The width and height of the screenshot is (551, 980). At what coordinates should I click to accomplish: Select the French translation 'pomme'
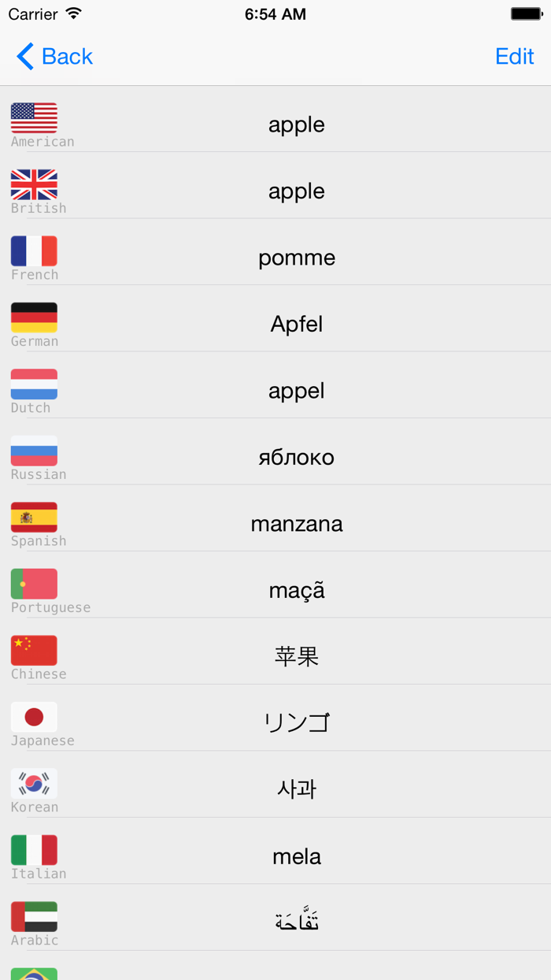(297, 257)
